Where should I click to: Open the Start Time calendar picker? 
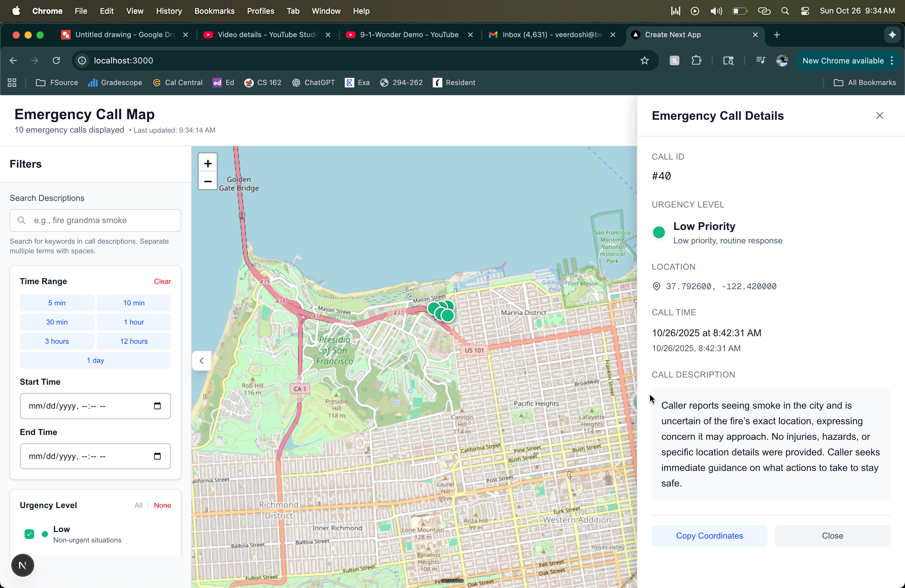pos(157,406)
